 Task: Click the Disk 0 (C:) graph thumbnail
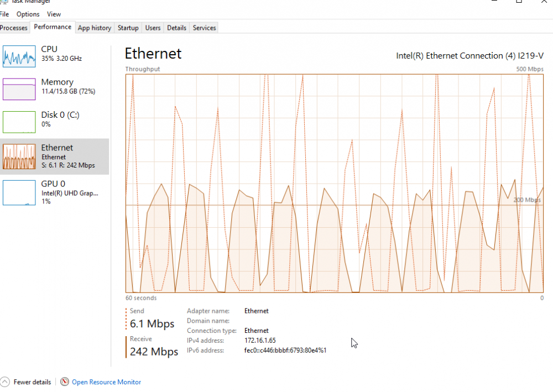point(19,122)
